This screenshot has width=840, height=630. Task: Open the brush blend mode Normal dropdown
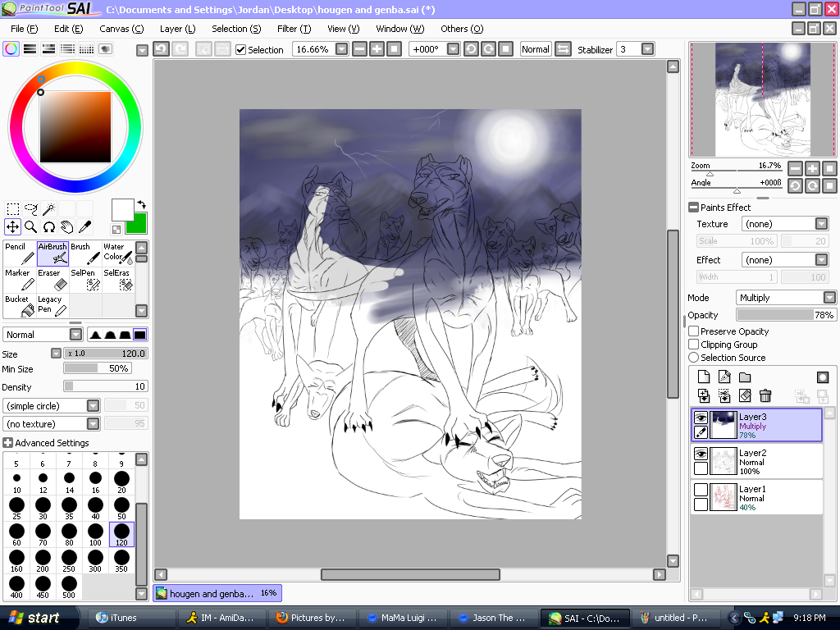pos(76,335)
